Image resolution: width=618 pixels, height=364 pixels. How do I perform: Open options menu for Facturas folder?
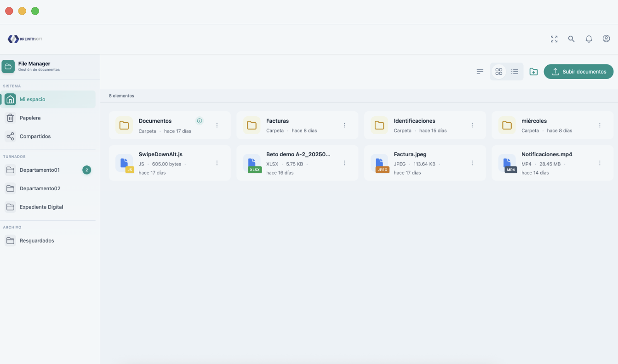click(x=344, y=125)
